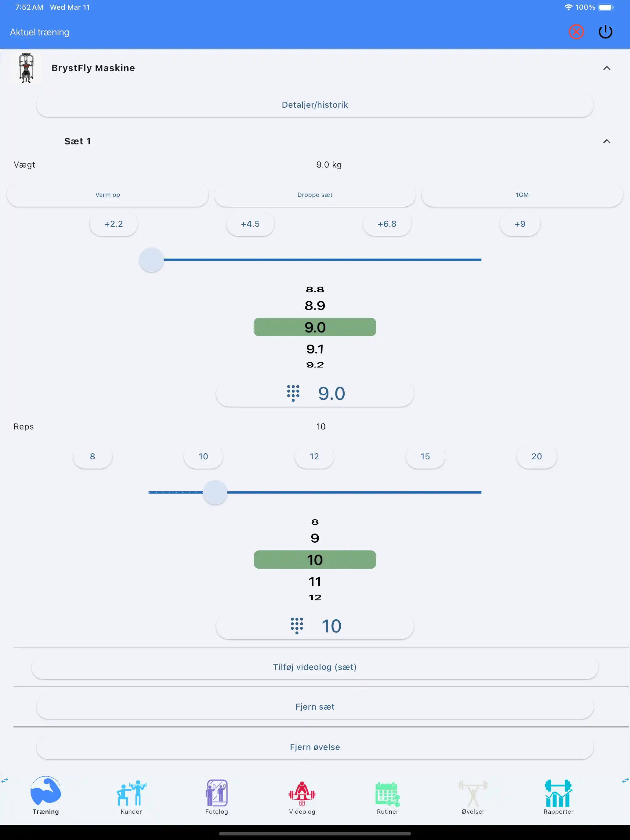
Task: Tap the BrystFly Maskine exercise thumbnail
Action: (26, 68)
